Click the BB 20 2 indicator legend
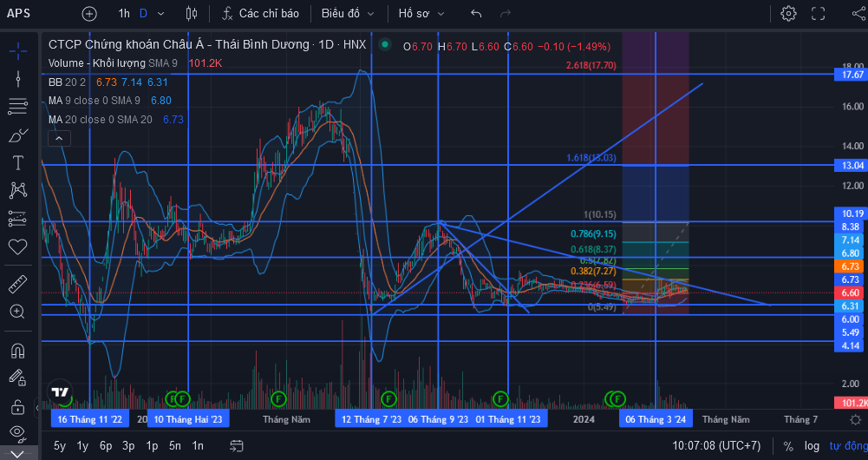This screenshot has height=460, width=868. (67, 82)
